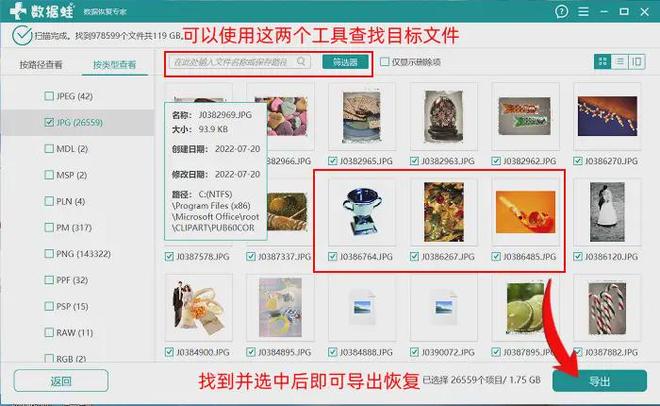The image size is (660, 406).
Task: Select the J0386267.JPG Christmas tree thumbnail
Action: click(x=444, y=212)
